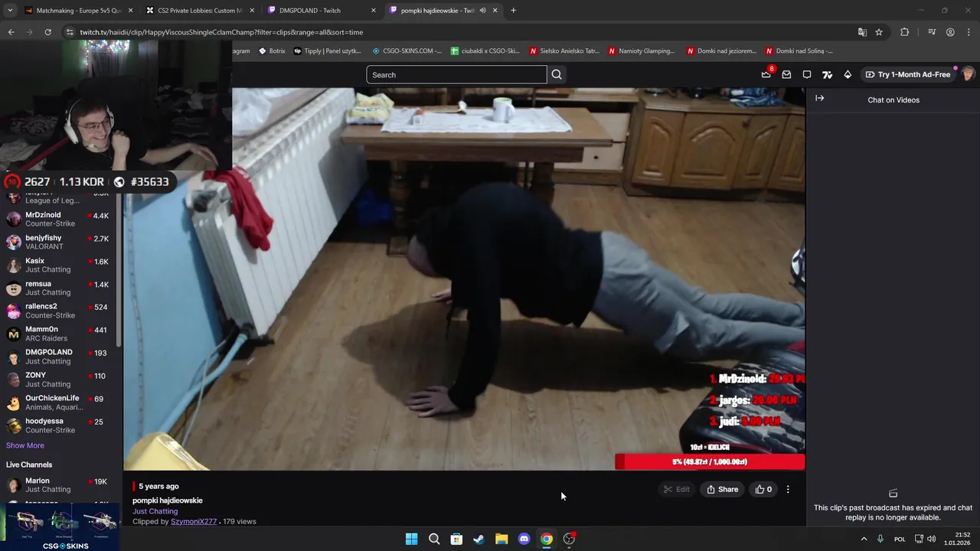Expand sidebar with Show More
The image size is (980, 551).
click(x=25, y=445)
